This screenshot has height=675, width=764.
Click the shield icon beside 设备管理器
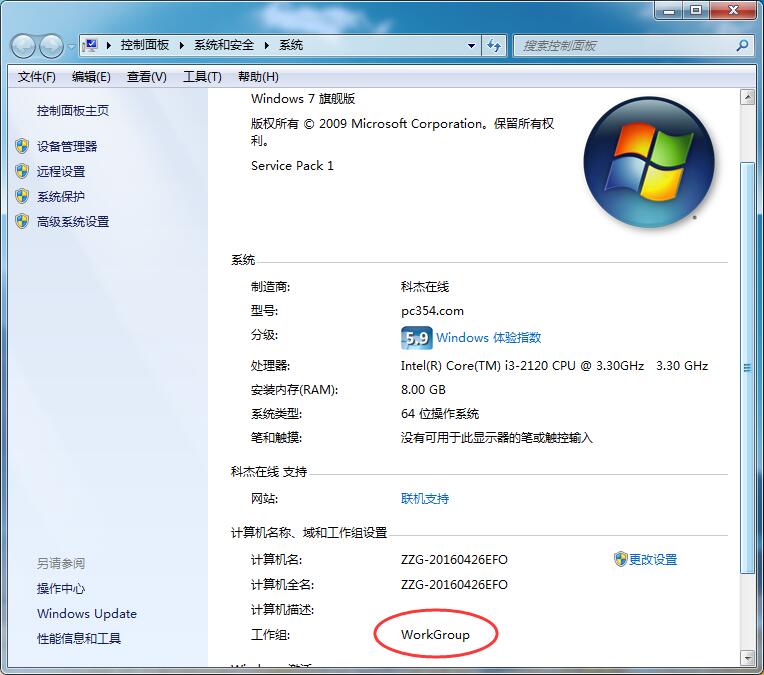tap(22, 146)
